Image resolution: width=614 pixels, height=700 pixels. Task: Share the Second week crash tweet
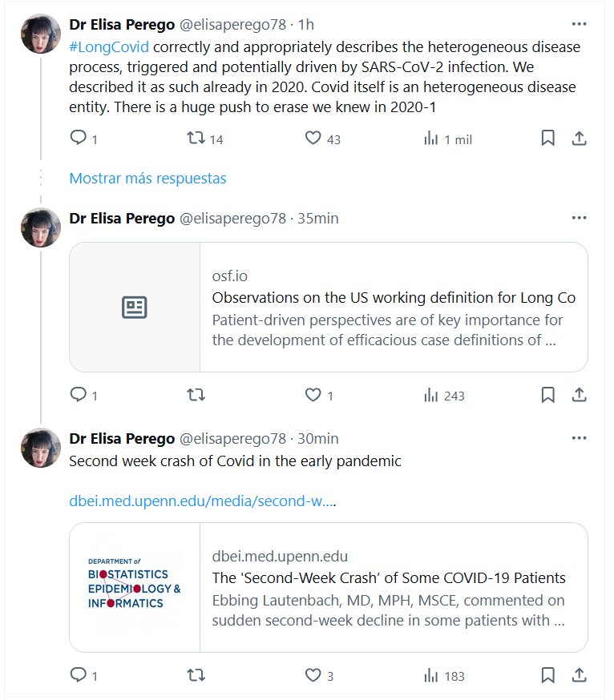[x=579, y=675]
